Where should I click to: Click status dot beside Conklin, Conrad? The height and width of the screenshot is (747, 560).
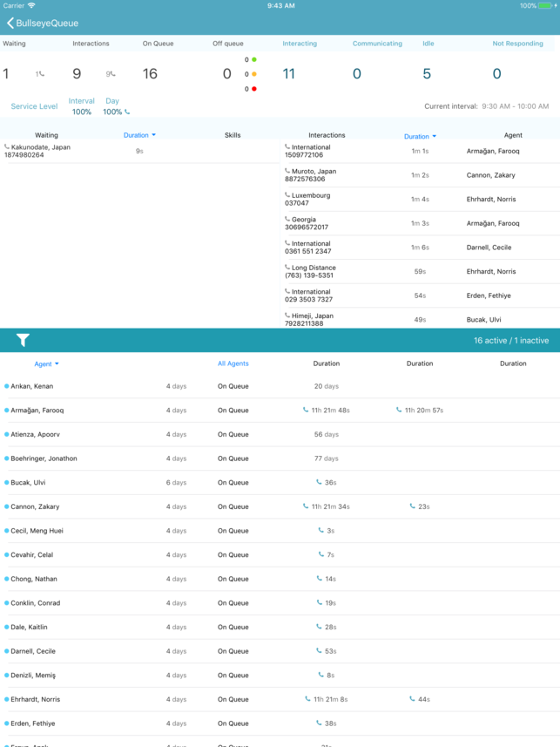pos(7,602)
